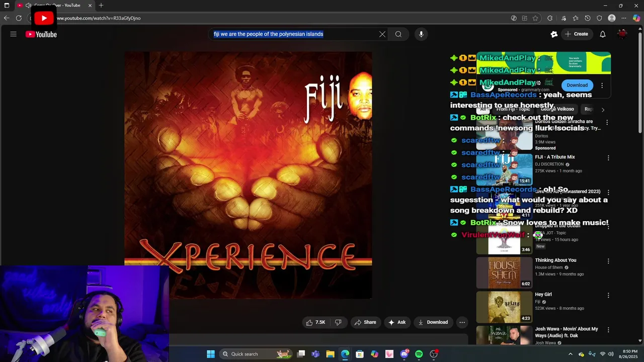This screenshot has height=362, width=644.
Task: Click the Grammarly ad Download button
Action: 577,85
